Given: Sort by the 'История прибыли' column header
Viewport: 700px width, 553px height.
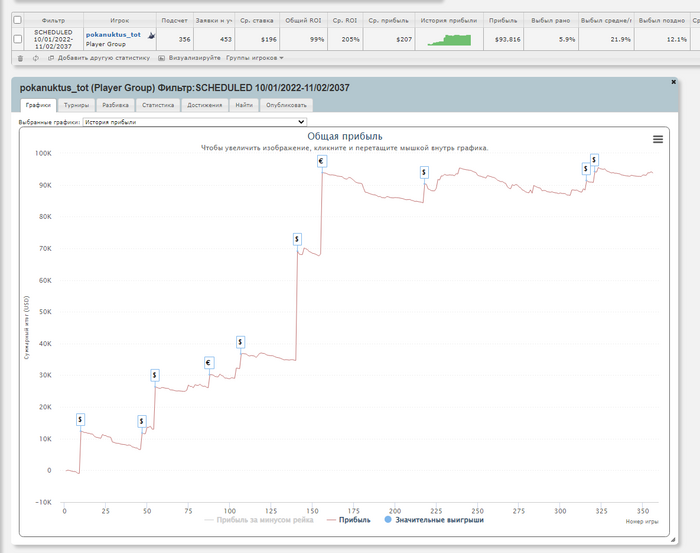Looking at the screenshot, I should (x=449, y=21).
